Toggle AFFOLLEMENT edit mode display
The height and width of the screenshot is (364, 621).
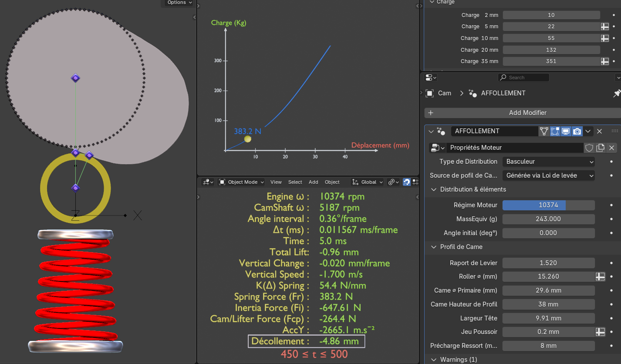click(x=555, y=131)
